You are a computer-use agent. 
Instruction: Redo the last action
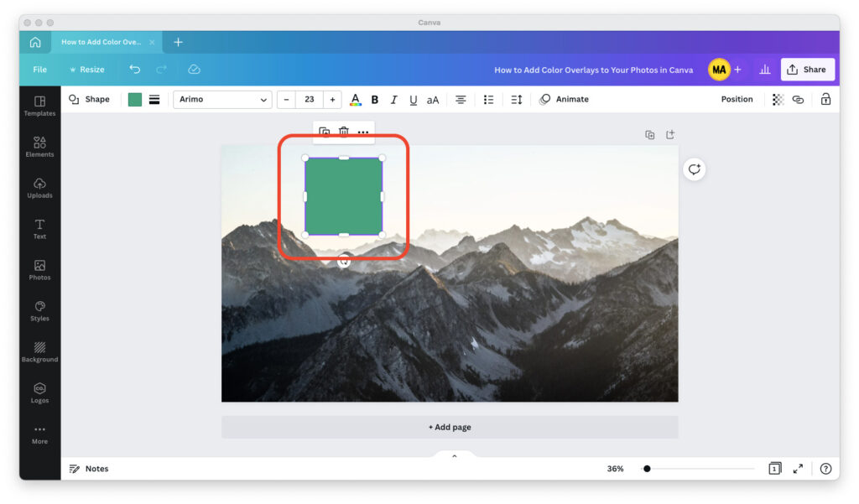161,70
